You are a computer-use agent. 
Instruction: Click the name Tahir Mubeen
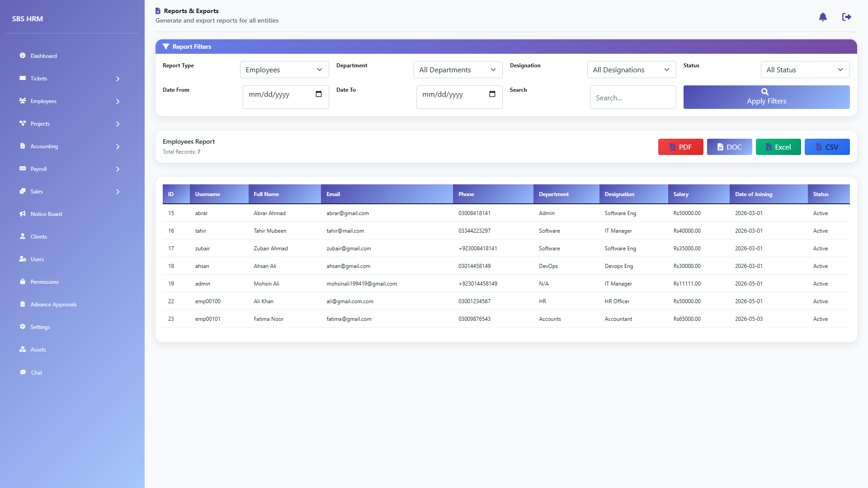(270, 231)
